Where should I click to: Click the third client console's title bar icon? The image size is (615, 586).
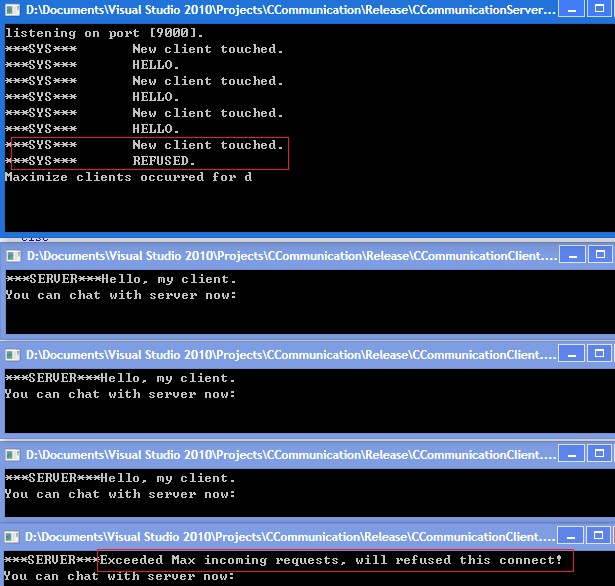(x=12, y=455)
